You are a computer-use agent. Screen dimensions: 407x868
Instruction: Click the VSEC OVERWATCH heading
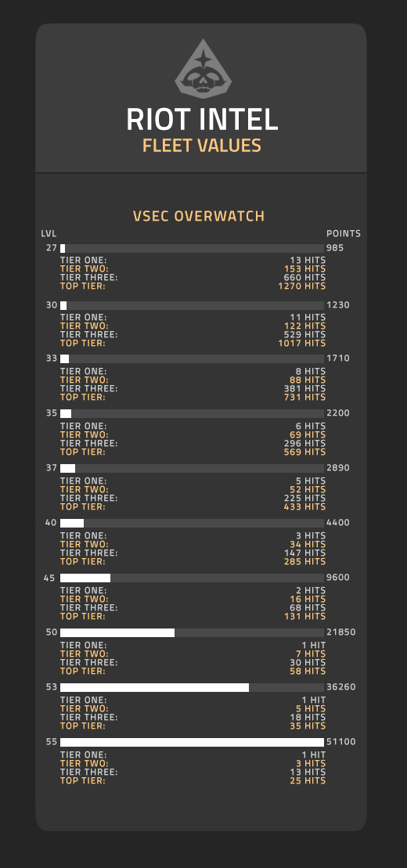point(199,216)
